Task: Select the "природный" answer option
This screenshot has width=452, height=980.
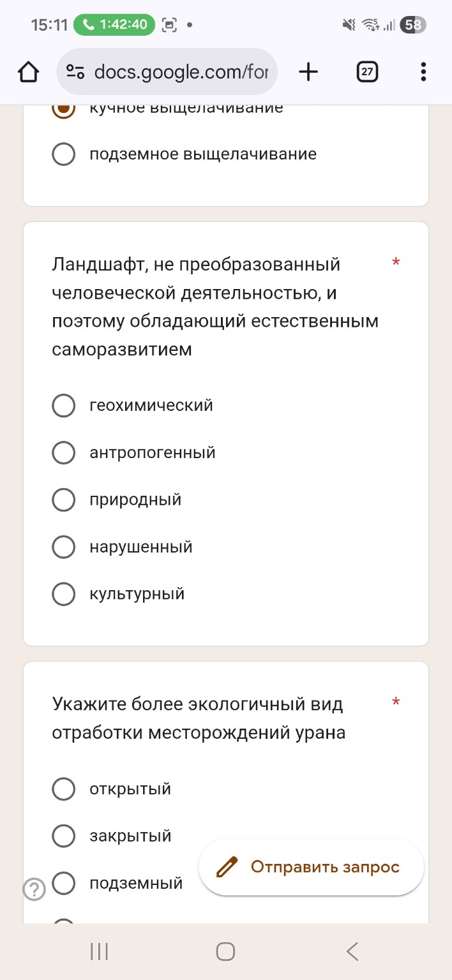Action: 63,500
